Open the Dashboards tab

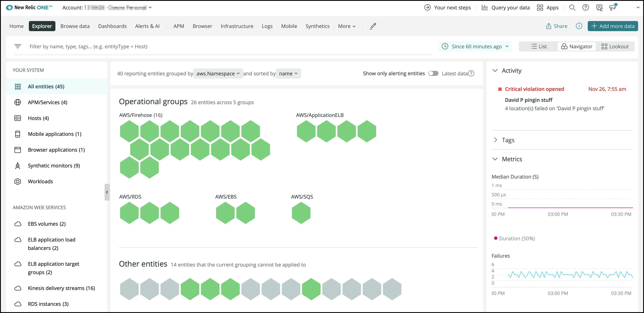[112, 26]
